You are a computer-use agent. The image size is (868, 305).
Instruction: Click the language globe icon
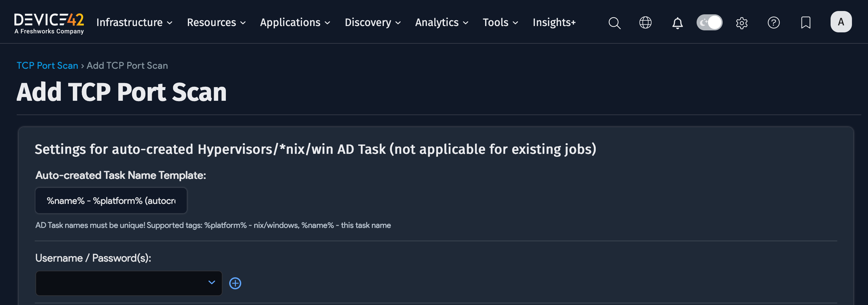[x=645, y=23]
